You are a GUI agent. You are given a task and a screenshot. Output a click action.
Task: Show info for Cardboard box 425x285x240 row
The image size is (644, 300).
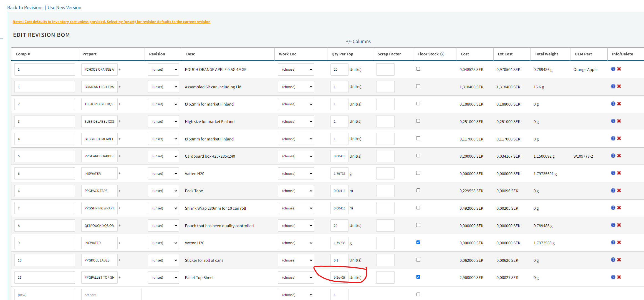point(613,156)
